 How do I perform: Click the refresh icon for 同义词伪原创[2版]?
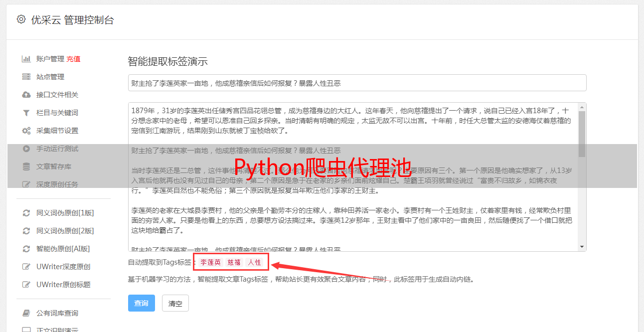coord(26,231)
